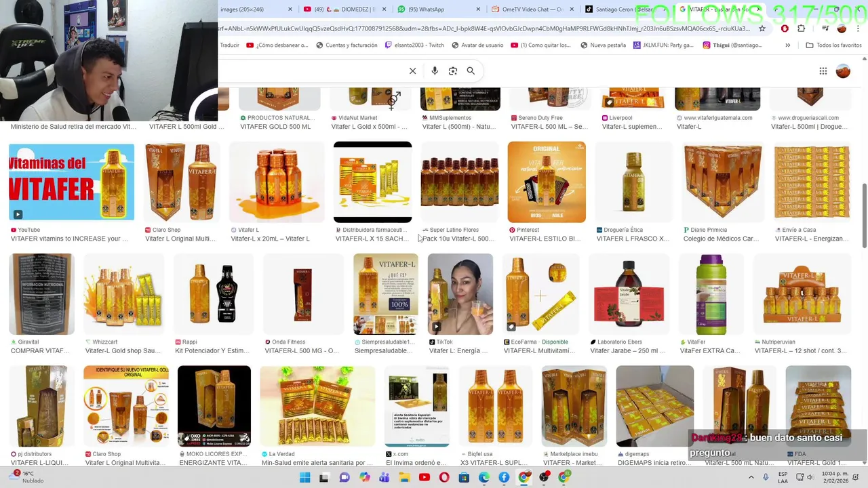The width and height of the screenshot is (868, 488).
Task: Open the Cómo desbanear YouTube bookmark
Action: [277, 45]
